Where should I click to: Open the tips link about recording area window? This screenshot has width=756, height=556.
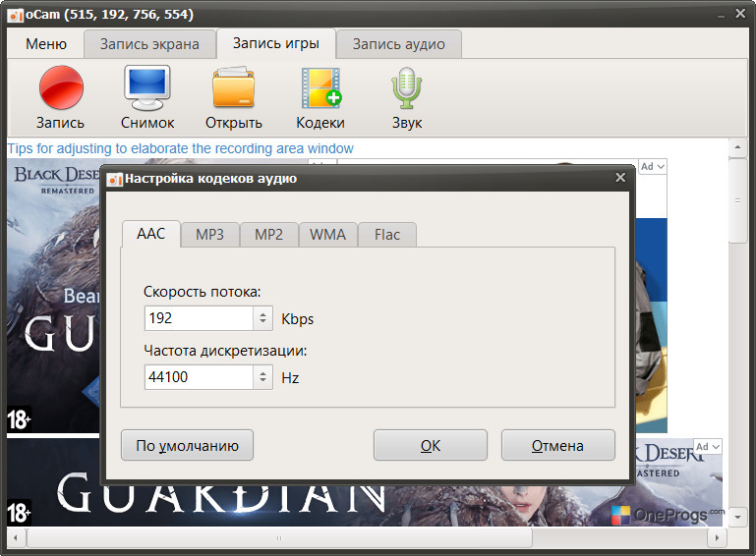click(180, 148)
